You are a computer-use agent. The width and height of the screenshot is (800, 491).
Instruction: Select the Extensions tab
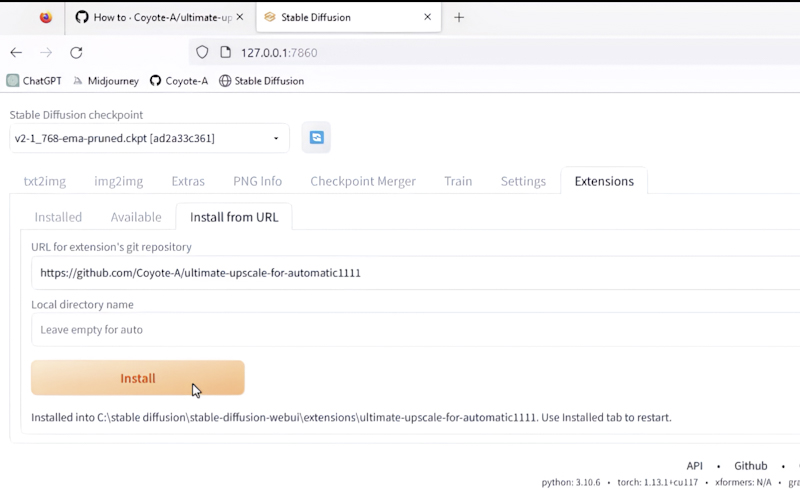click(x=604, y=181)
